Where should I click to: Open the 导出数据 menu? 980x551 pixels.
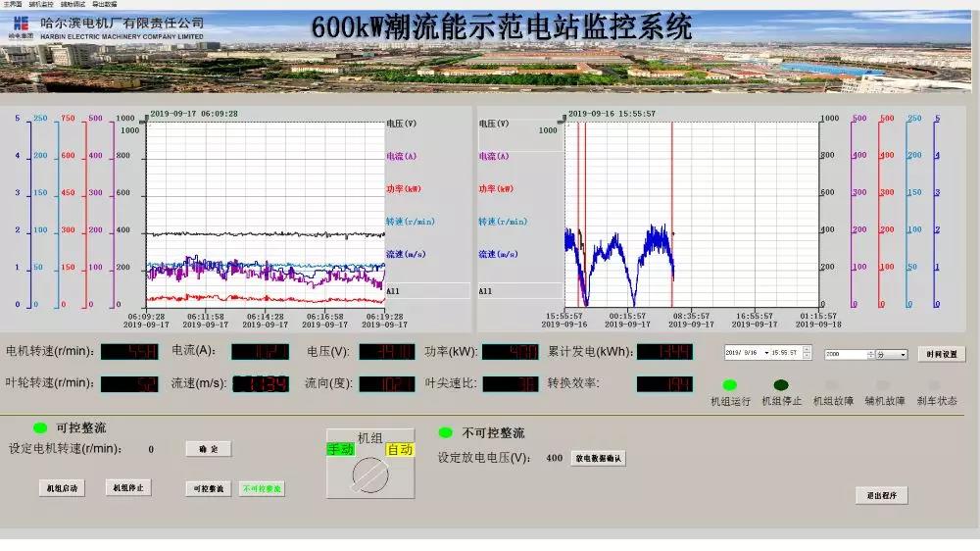pos(104,4)
